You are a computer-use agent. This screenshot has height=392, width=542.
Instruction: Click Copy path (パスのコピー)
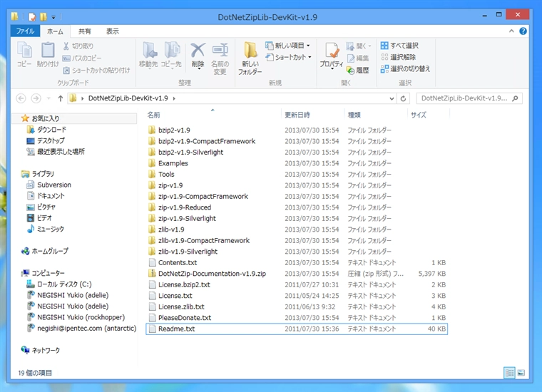pyautogui.click(x=82, y=58)
